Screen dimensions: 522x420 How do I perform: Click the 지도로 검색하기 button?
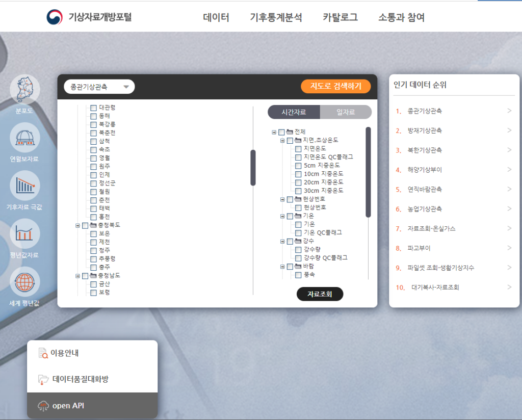pyautogui.click(x=335, y=86)
